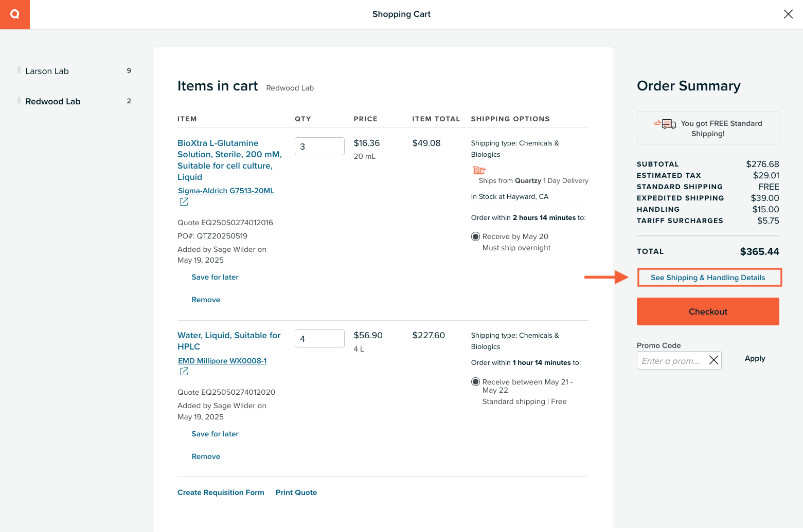803x532 pixels.
Task: Click expedited shipping value $39.00
Action: click(765, 198)
